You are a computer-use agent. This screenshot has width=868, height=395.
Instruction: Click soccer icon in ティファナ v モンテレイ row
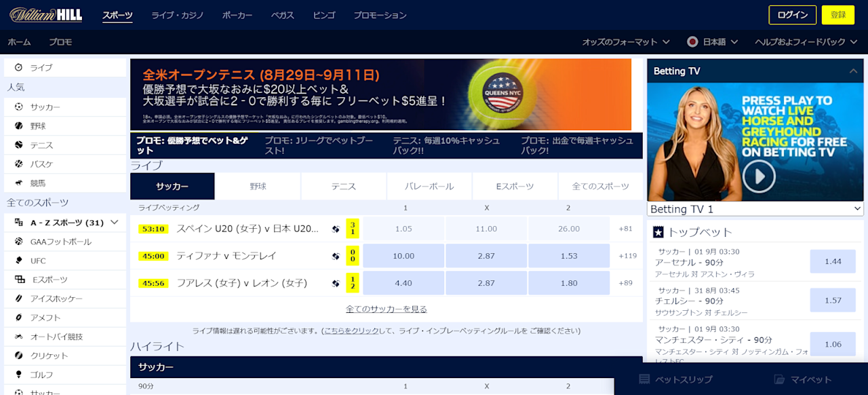(336, 256)
